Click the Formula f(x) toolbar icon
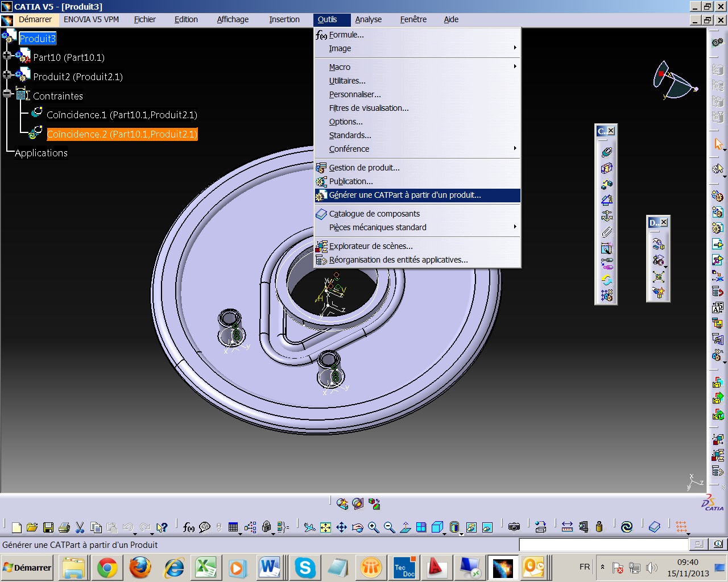Screen dimensions: 728x582 (x=189, y=527)
